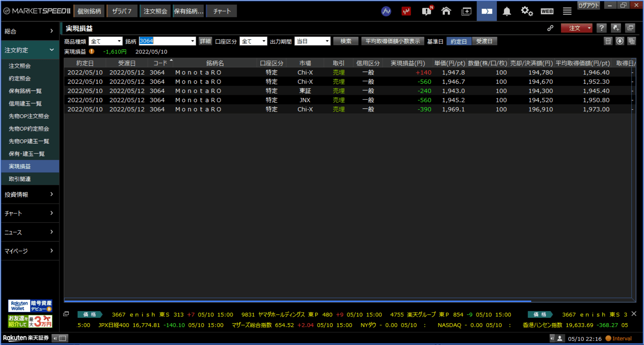Click the copy icon below the pop-out icon
This screenshot has width=644, height=345.
coord(632,41)
